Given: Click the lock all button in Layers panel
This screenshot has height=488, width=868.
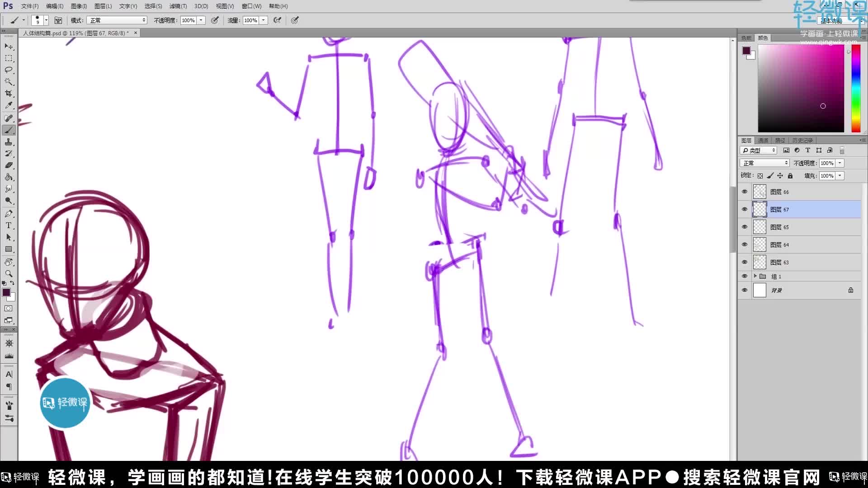Looking at the screenshot, I should point(790,176).
